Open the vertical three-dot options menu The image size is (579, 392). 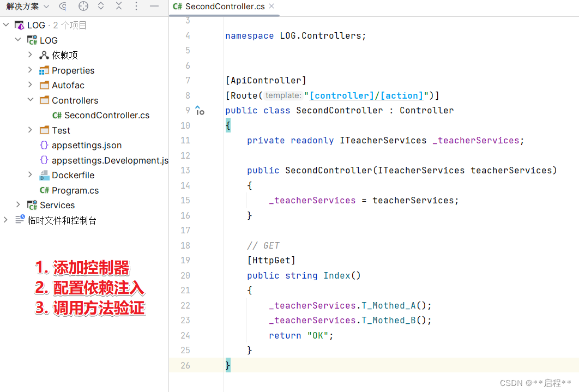point(136,7)
